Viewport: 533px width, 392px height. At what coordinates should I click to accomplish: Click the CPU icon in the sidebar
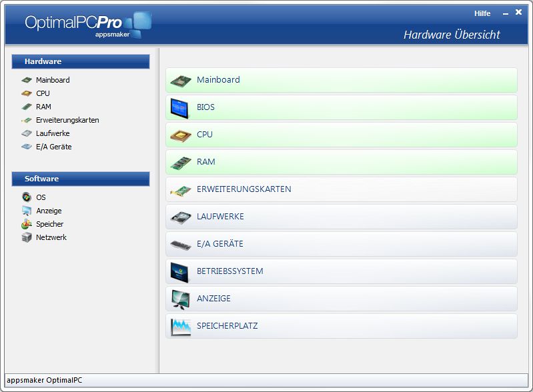[x=27, y=93]
